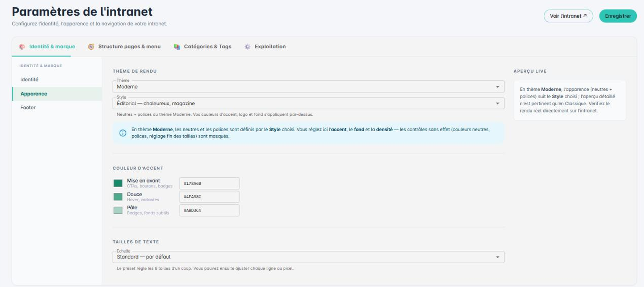The width and height of the screenshot is (644, 287).
Task: Open the Identité & marque tab
Action: [x=47, y=46]
